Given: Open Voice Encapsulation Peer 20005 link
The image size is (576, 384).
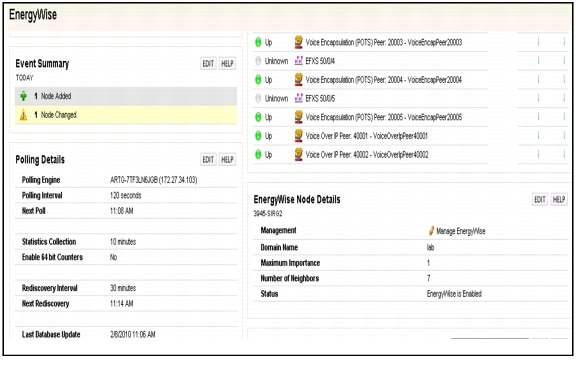Looking at the screenshot, I should click(384, 117).
